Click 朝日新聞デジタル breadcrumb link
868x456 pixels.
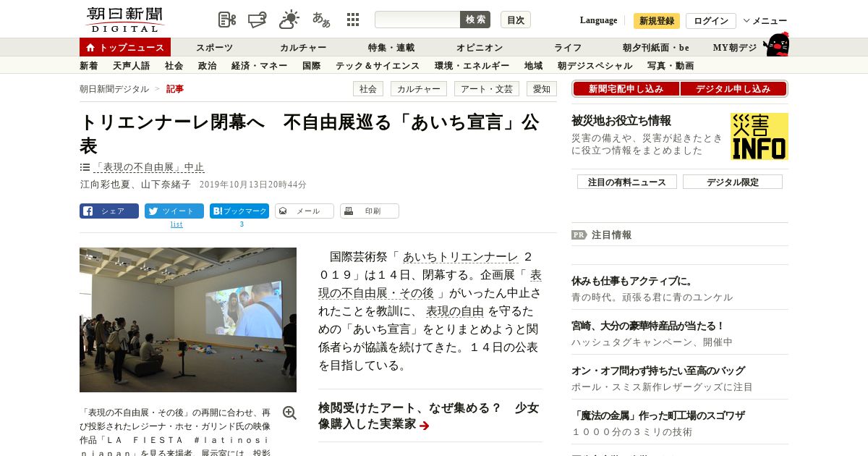pyautogui.click(x=114, y=89)
